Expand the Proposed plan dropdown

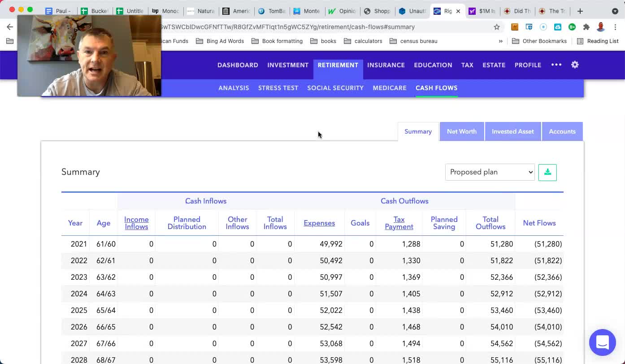(490, 172)
